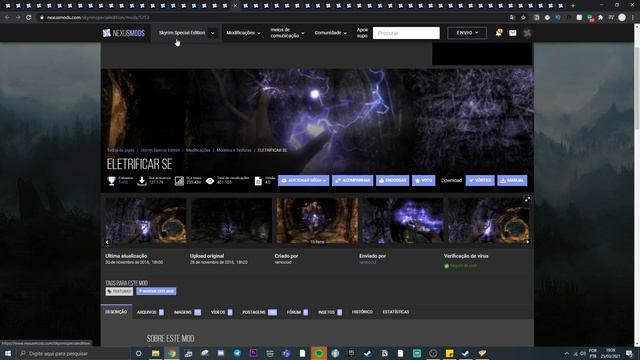
Task: Switch to the Postagens tab
Action: (x=259, y=312)
